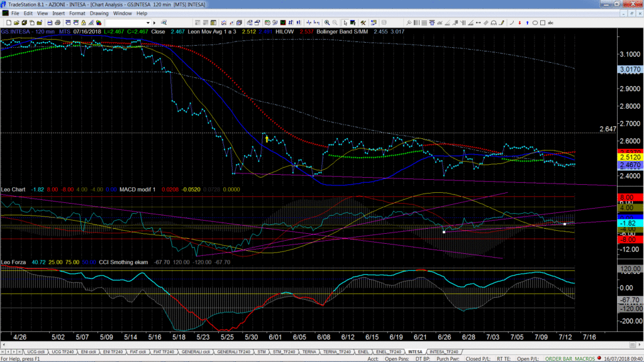The height and width of the screenshot is (362, 644).
Task: Switch to the TERNA_TF240 tab
Action: click(337, 352)
